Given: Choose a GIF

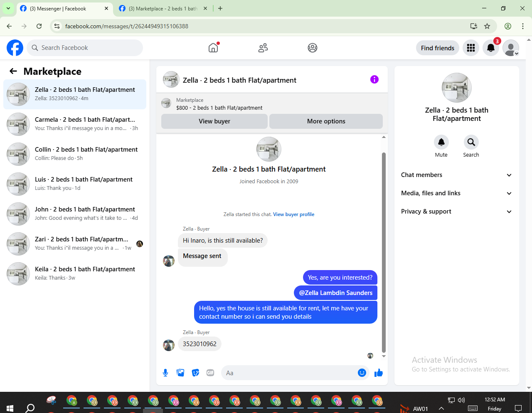Looking at the screenshot, I should pos(210,373).
